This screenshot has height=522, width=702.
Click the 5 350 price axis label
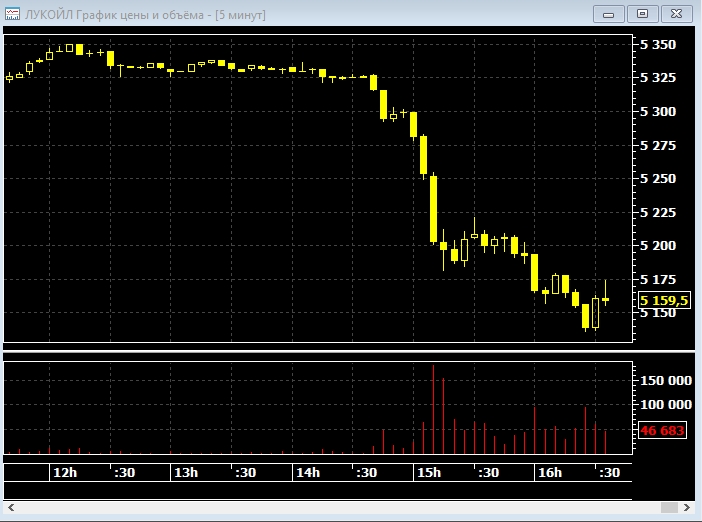658,44
